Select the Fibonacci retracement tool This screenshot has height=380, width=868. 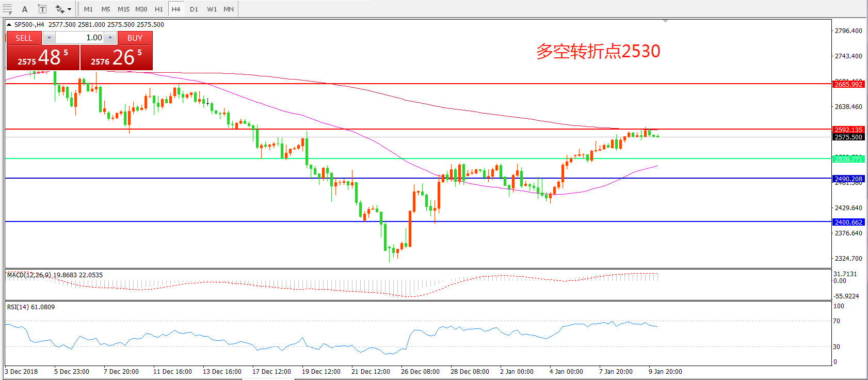(7, 9)
